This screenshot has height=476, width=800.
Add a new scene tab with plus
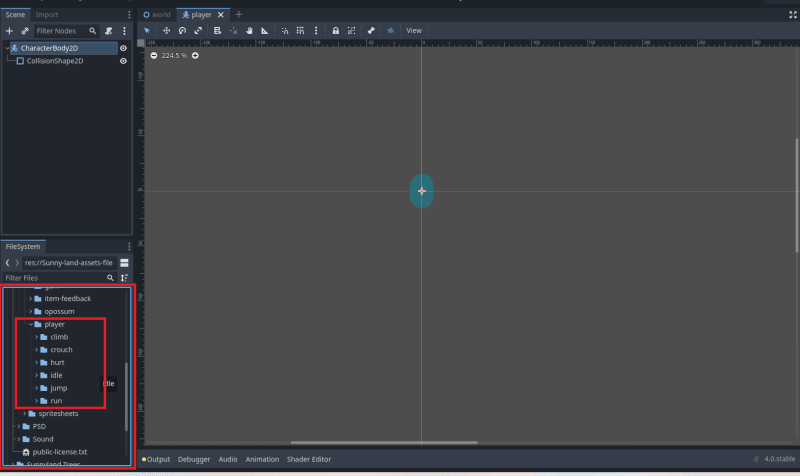239,15
